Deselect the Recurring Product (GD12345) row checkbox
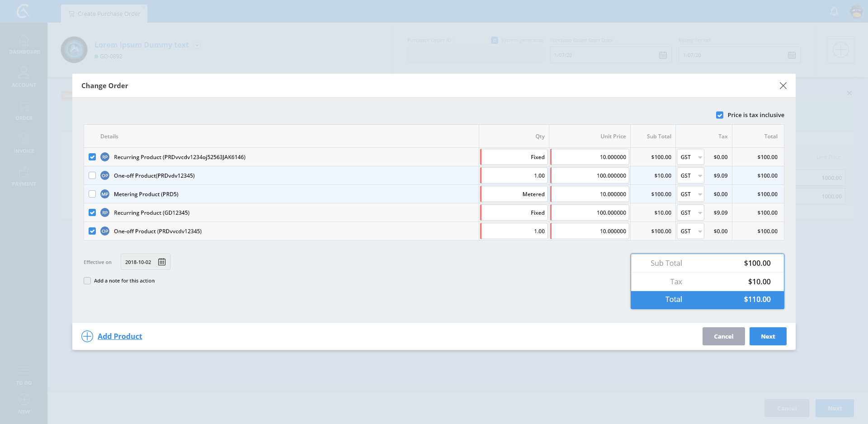 coord(92,213)
